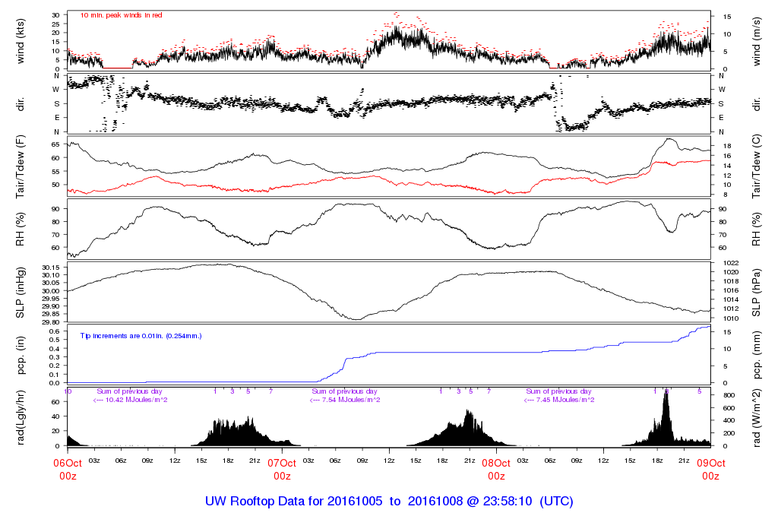The height and width of the screenshot is (532, 778).
Task: Click the '10 min. peak winds in red' note
Action: click(x=121, y=15)
